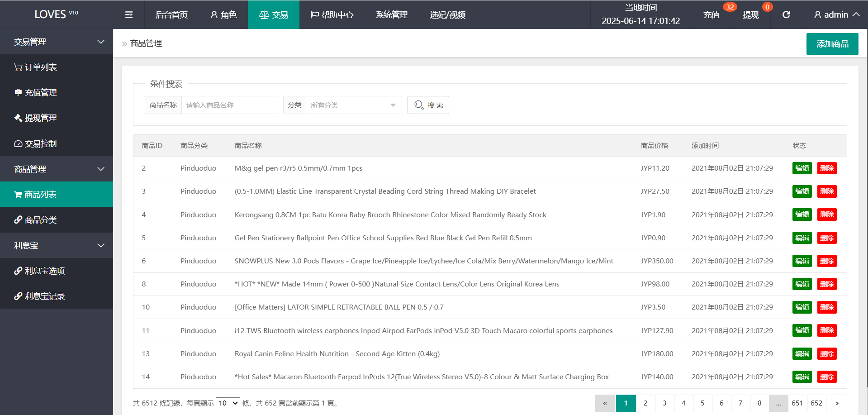Open 商品分类 in the sidebar
Screen dimensions: 868x415
(x=57, y=219)
